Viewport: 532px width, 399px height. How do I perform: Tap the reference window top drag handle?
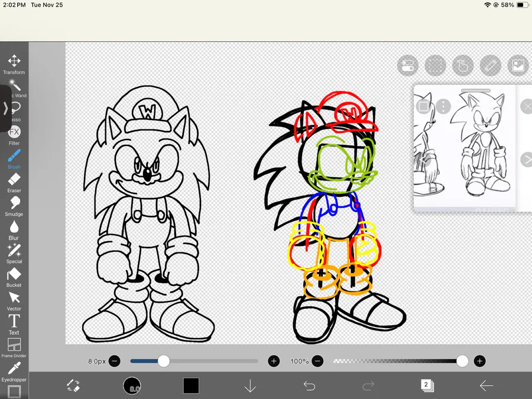[x=475, y=90]
